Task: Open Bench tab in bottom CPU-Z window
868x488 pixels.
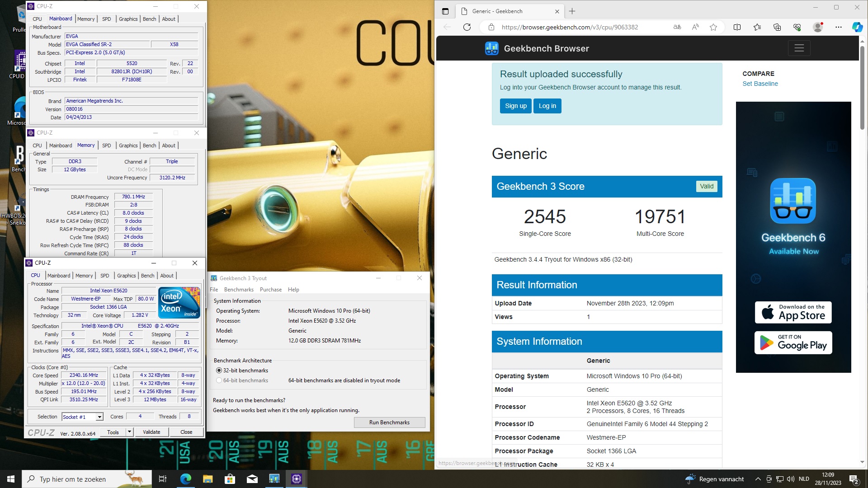Action: 147,276
